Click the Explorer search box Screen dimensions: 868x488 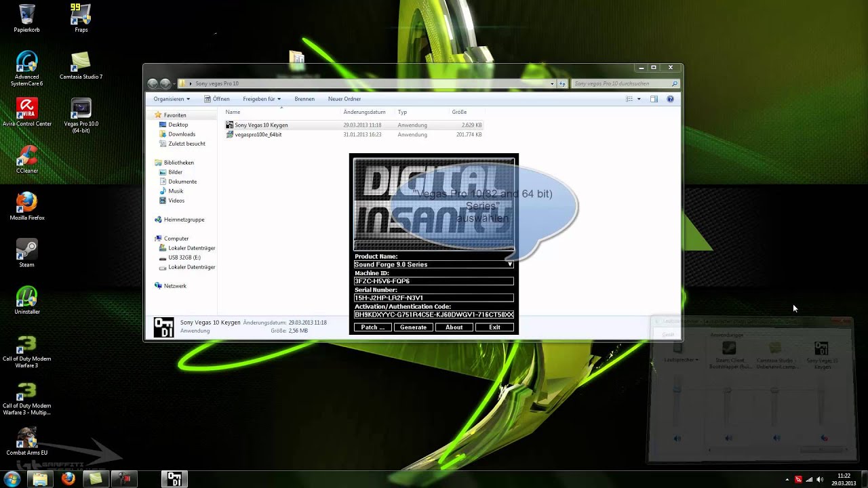click(625, 83)
